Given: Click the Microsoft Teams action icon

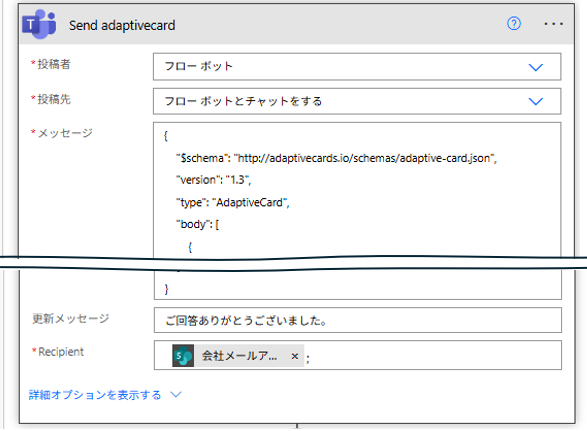Looking at the screenshot, I should pyautogui.click(x=39, y=24).
